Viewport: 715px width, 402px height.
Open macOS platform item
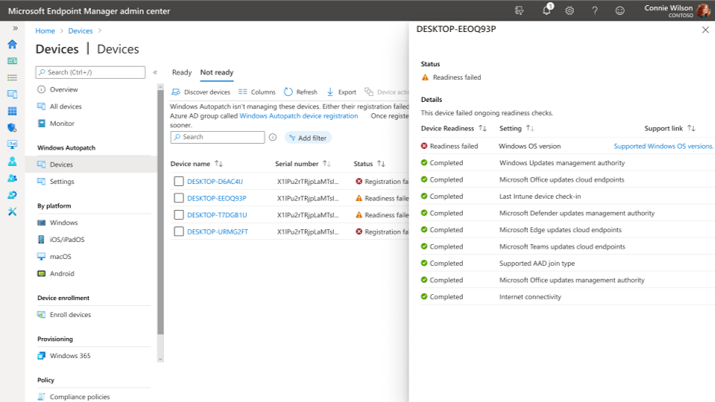(60, 256)
